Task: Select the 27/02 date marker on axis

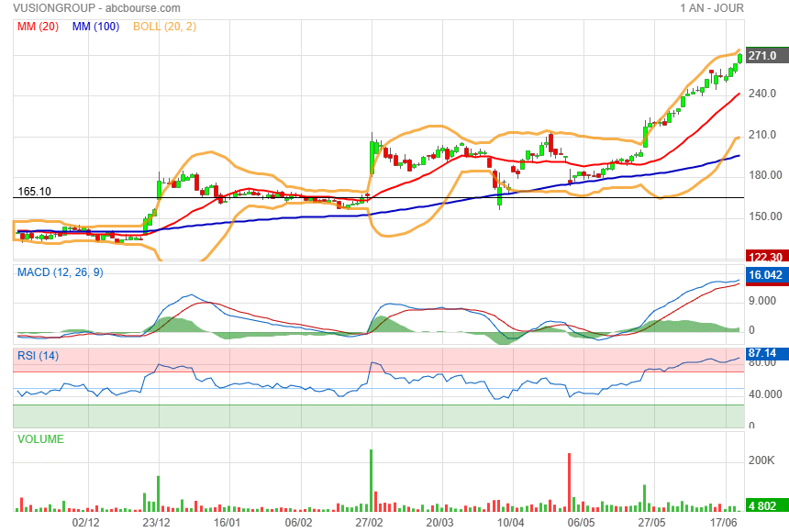Action: [x=369, y=522]
